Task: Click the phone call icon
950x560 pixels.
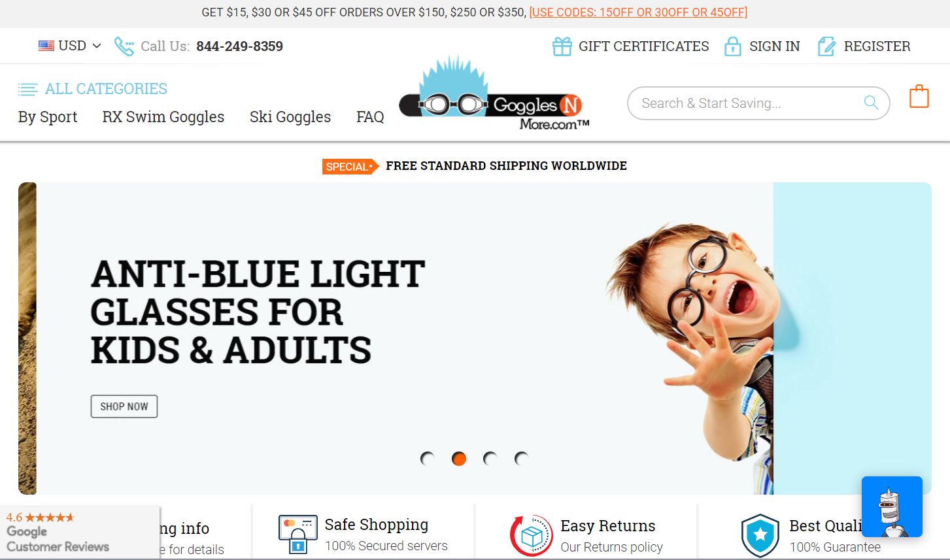Action: pos(124,46)
